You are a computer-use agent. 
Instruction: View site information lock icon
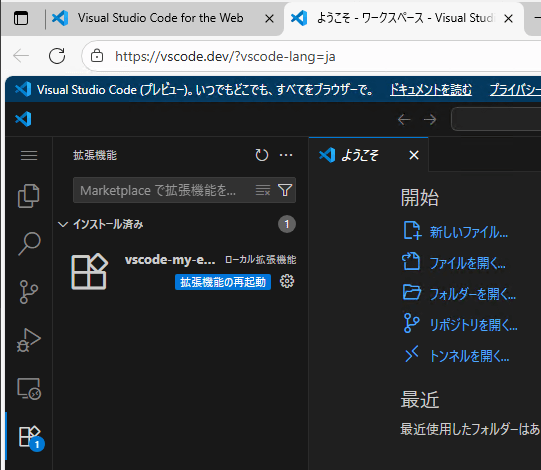point(97,56)
